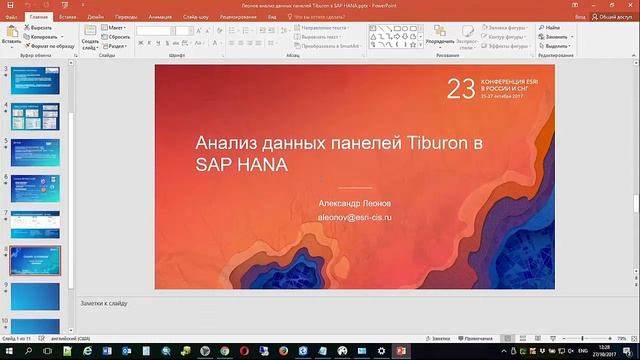Justify text in paragraph group
The width and height of the screenshot is (640, 360).
(258, 43)
